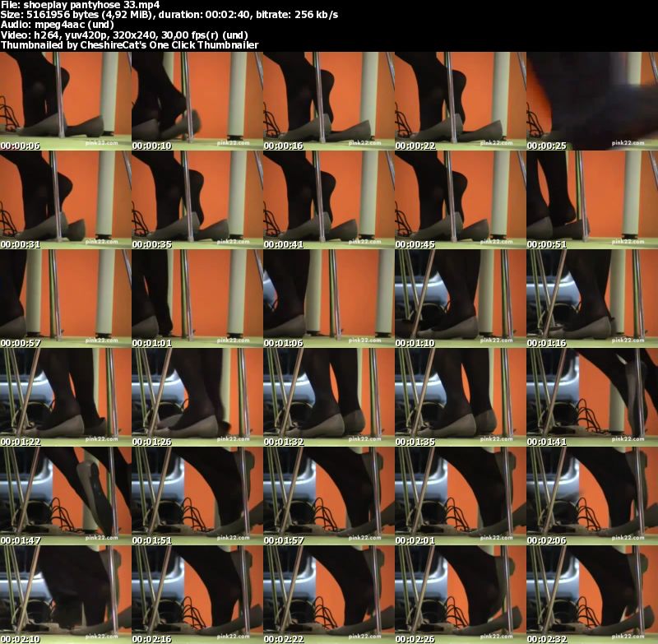Choose the frame at 00:00:41
The image size is (658, 644).
329,200
